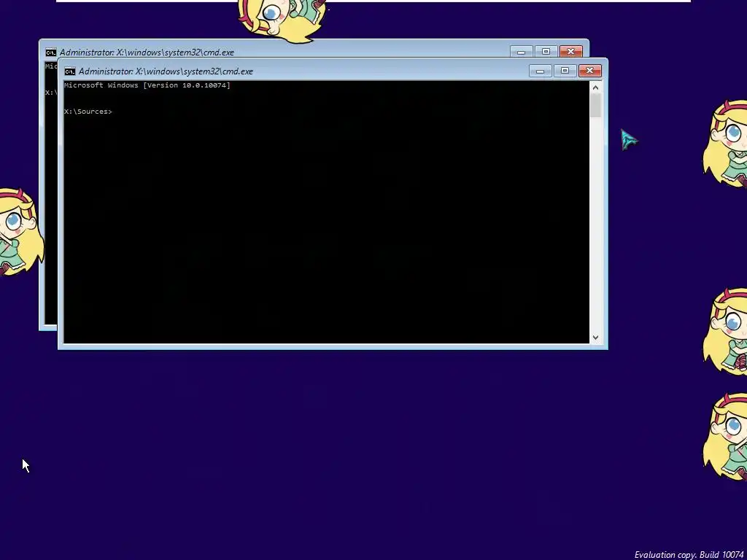The height and width of the screenshot is (560, 747).
Task: Click at the 'X:\Sources>' prompt
Action: [88, 112]
